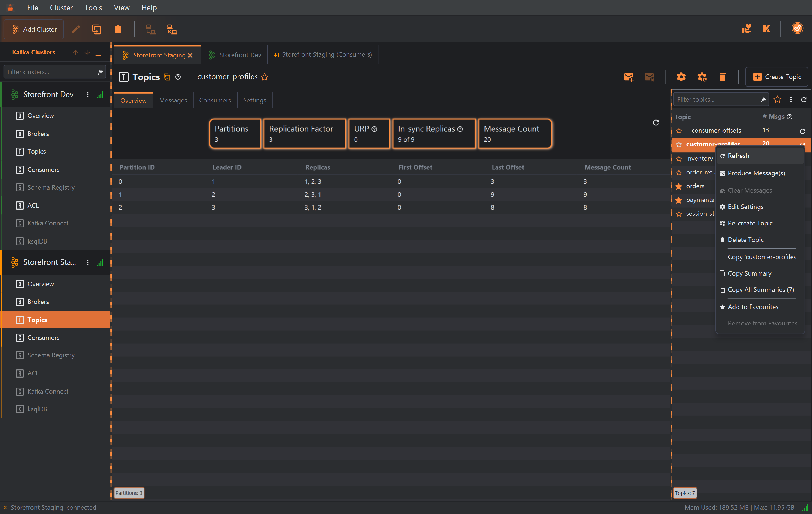Toggle favourite star for inventory topic
The image size is (812, 514).
click(679, 159)
